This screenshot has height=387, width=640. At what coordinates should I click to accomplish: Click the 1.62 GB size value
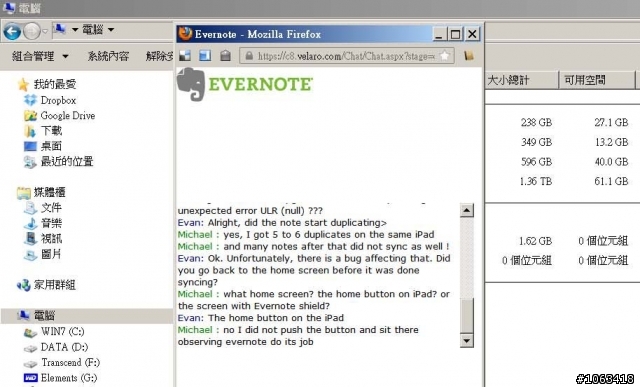click(535, 241)
